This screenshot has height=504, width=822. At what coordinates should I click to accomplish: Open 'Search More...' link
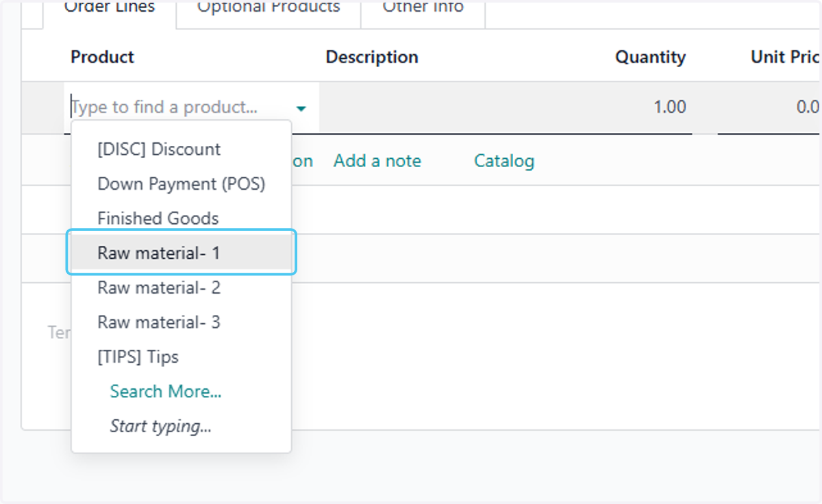pyautogui.click(x=166, y=391)
